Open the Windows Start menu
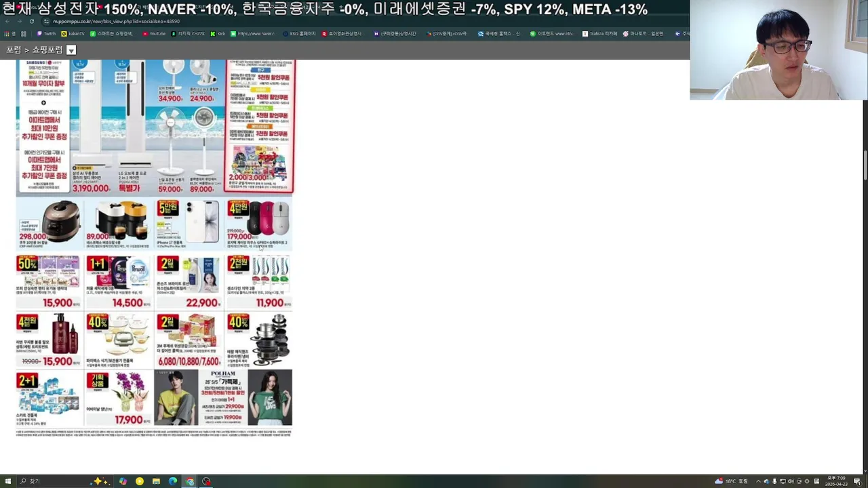The image size is (868, 488). [x=7, y=481]
